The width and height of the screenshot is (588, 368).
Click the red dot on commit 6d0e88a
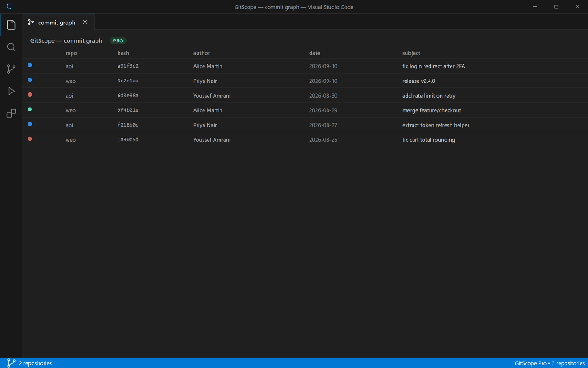[30, 95]
